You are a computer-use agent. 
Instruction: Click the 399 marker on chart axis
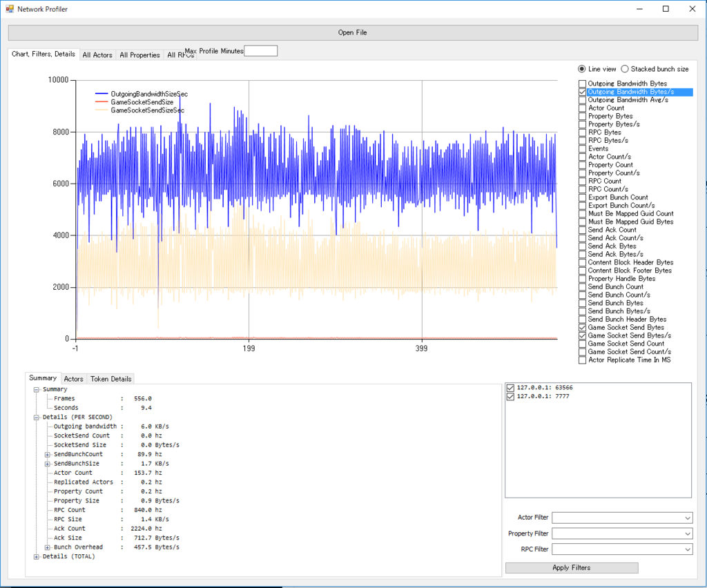tap(422, 349)
